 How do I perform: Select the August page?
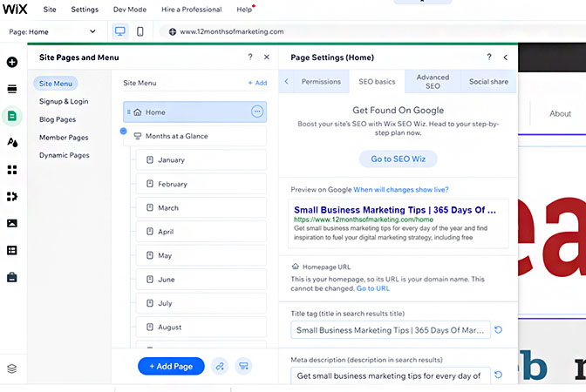(201, 327)
